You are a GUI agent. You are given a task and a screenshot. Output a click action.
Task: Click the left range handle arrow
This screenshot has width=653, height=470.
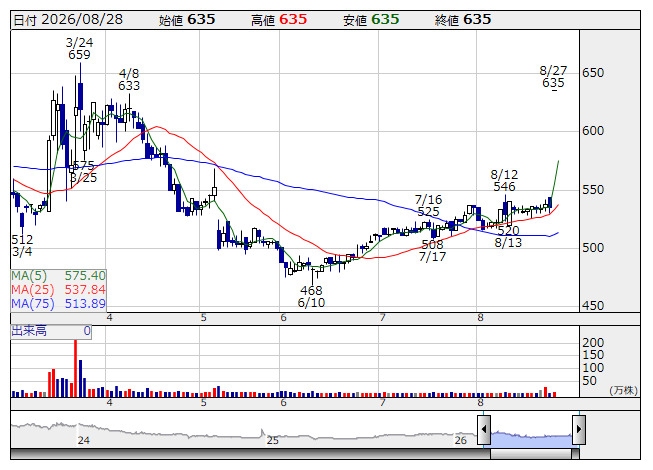(484, 429)
